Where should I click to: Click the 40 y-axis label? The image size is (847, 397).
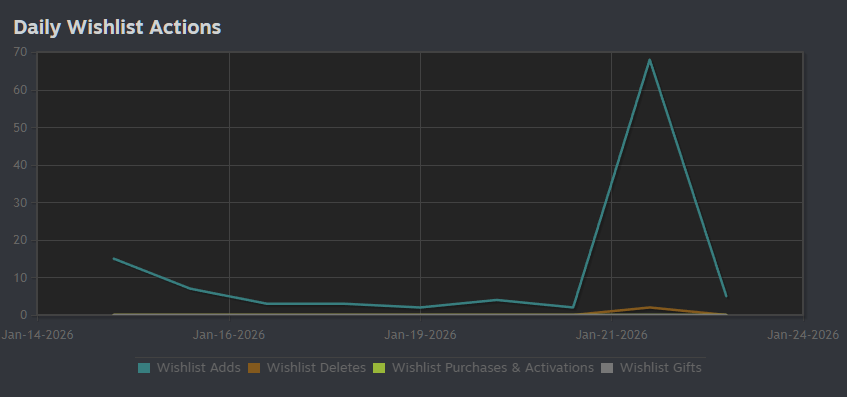[x=21, y=165]
